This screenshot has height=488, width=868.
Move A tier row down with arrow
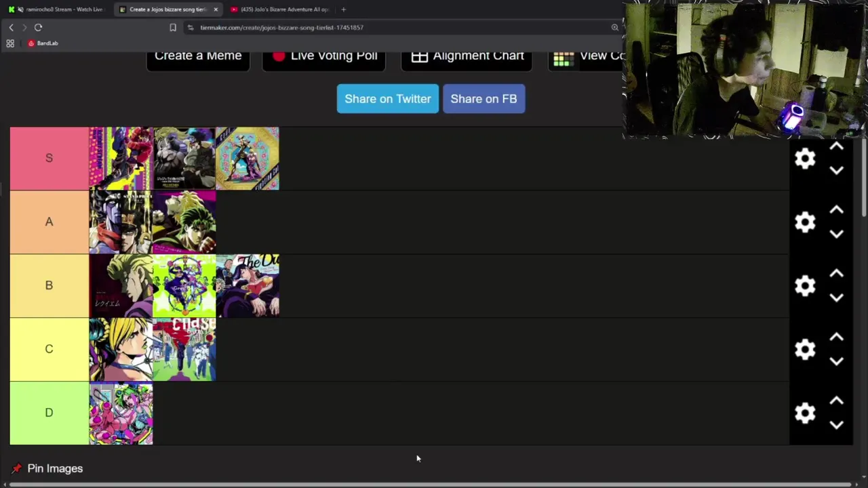point(836,235)
